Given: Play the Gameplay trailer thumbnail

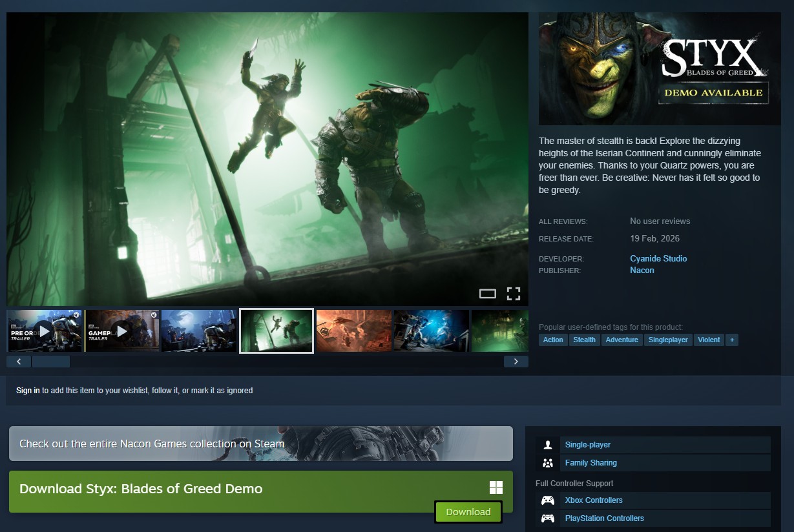Looking at the screenshot, I should 122,331.
